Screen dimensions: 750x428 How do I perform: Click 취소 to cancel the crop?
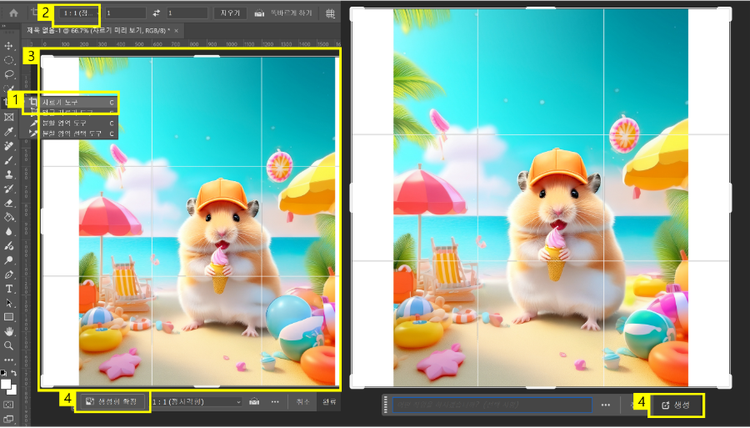pos(303,402)
